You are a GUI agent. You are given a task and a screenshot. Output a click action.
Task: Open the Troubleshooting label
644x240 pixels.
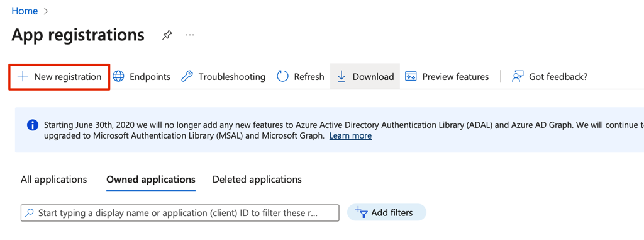coord(232,77)
